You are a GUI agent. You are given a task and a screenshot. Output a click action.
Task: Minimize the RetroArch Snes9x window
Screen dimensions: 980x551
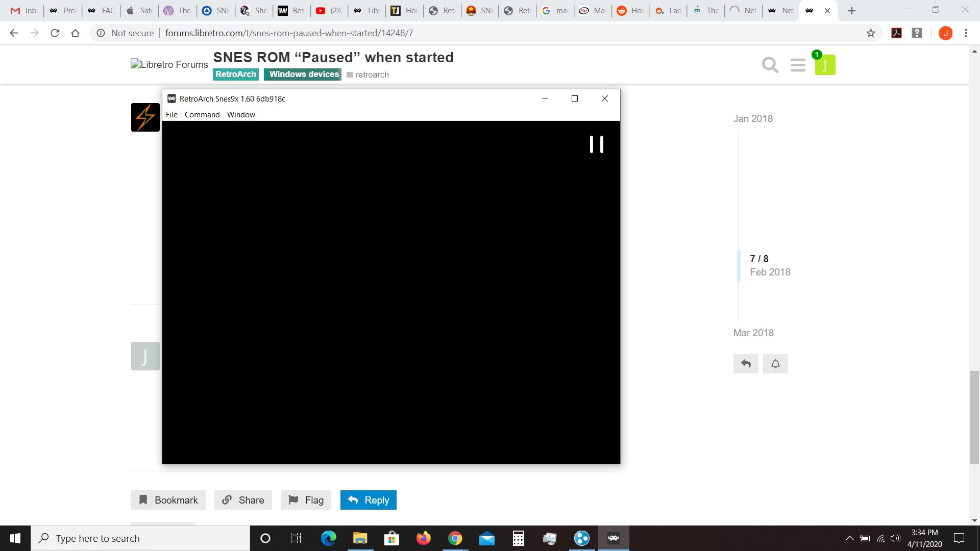pyautogui.click(x=545, y=98)
